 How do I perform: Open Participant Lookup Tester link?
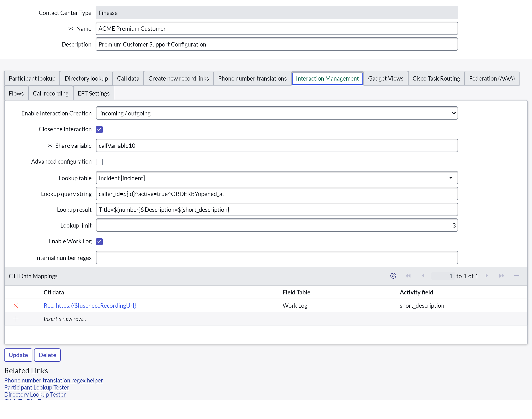pos(37,387)
